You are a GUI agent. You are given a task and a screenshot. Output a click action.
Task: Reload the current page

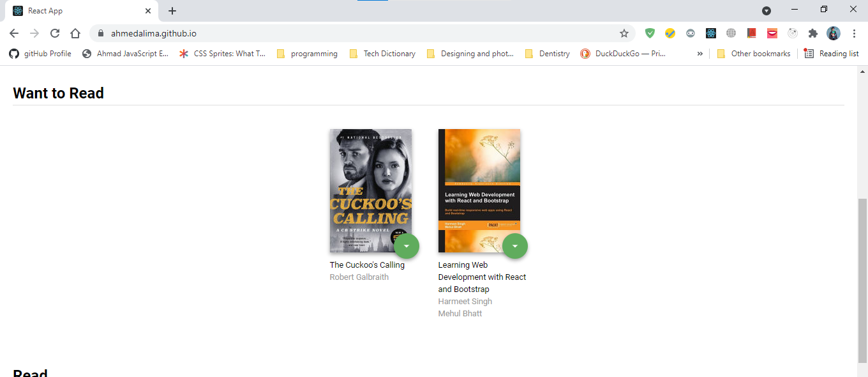[x=55, y=33]
